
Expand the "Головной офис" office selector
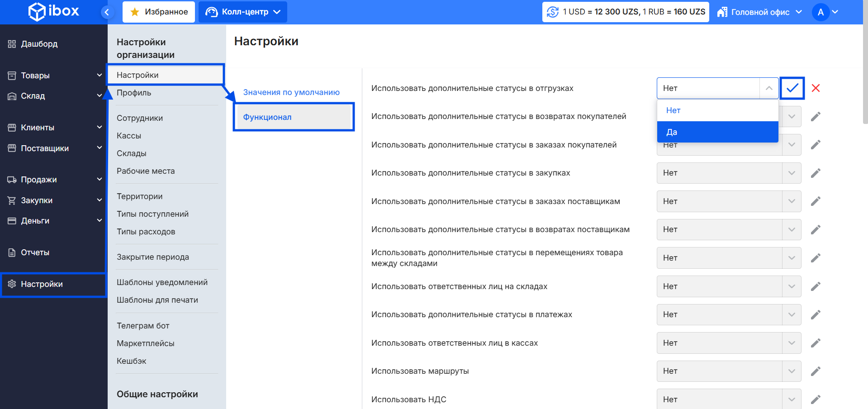(760, 12)
